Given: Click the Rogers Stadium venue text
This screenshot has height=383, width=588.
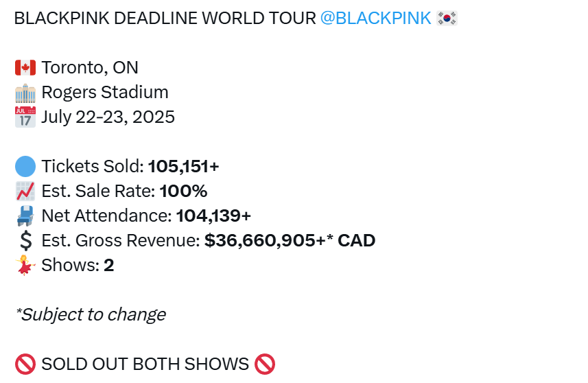Looking at the screenshot, I should (105, 92).
